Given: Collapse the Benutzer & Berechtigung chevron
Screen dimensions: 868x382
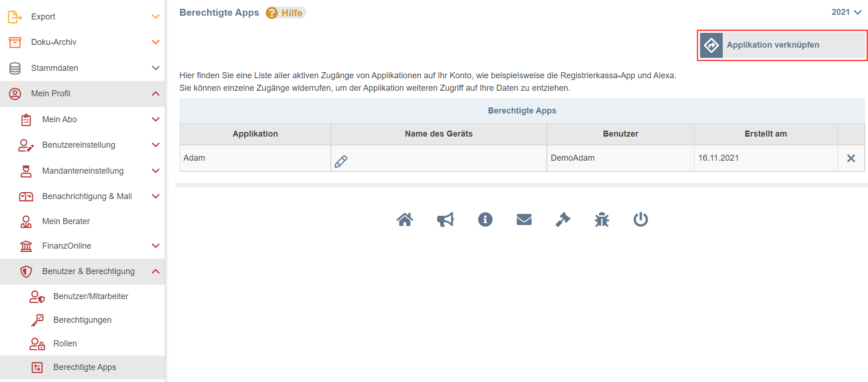Looking at the screenshot, I should (x=155, y=271).
